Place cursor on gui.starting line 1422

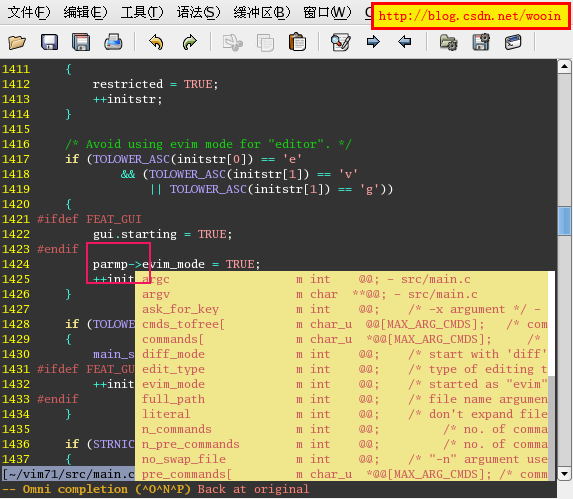pos(162,234)
